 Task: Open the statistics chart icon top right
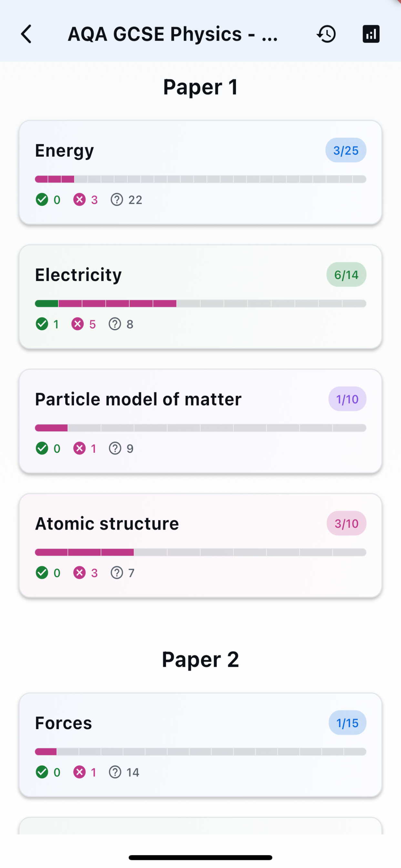(371, 34)
